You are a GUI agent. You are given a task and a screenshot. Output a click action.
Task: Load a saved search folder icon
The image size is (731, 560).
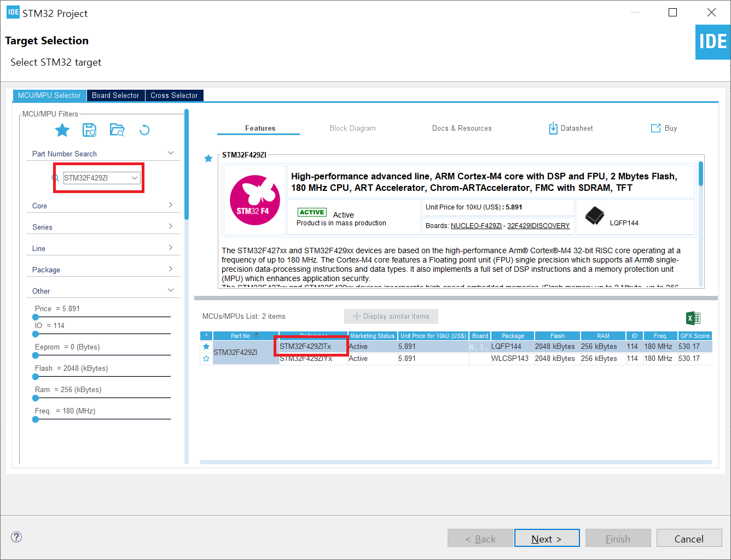117,130
